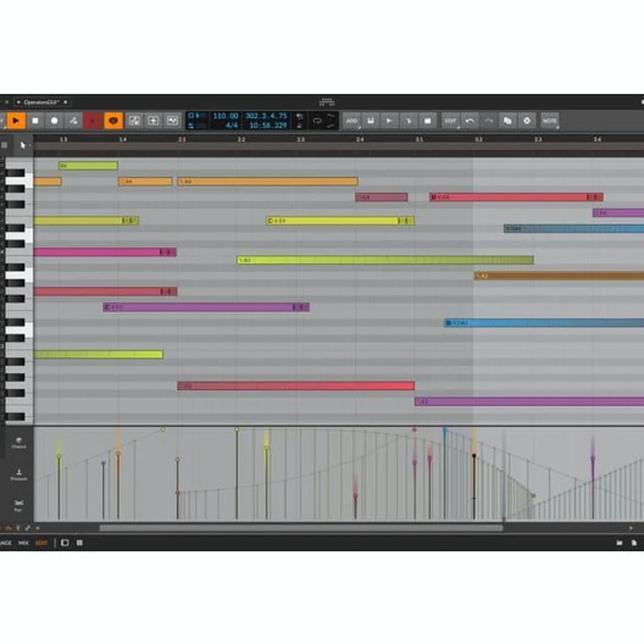The height and width of the screenshot is (644, 644).
Task: Click the 2.1 marker on the beat ruler
Action: pos(182,140)
